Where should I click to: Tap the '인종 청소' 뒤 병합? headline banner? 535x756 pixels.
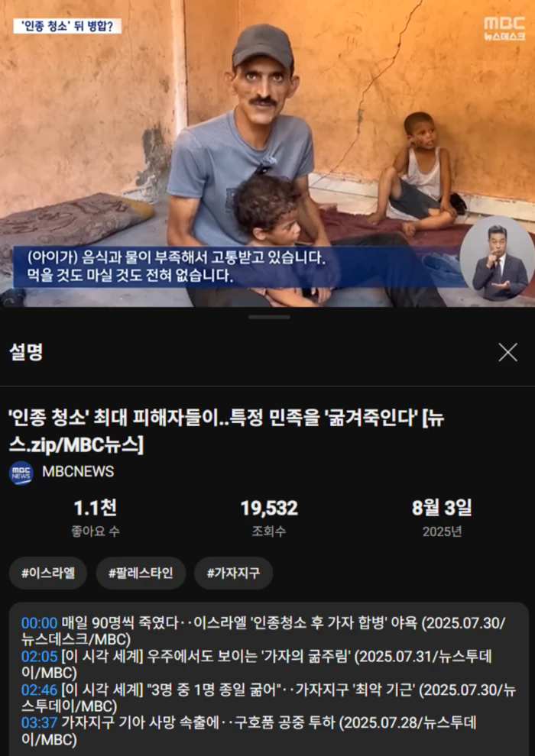[x=67, y=26]
